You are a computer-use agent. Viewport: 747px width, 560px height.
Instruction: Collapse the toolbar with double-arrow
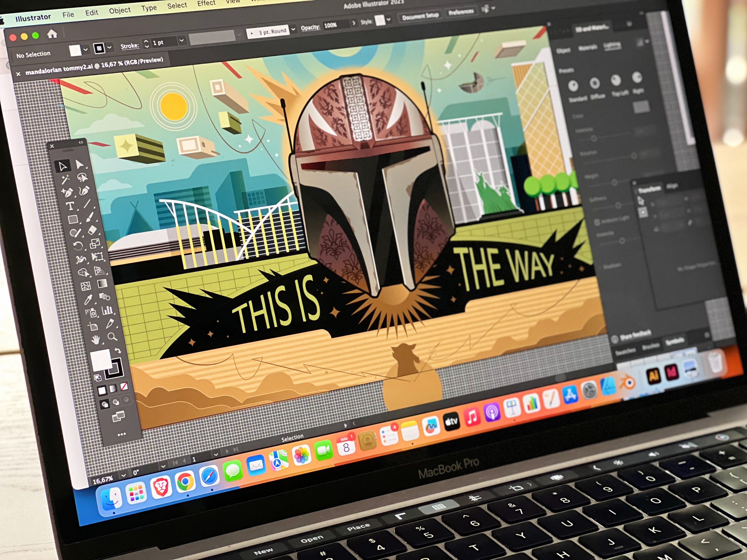pos(81,143)
